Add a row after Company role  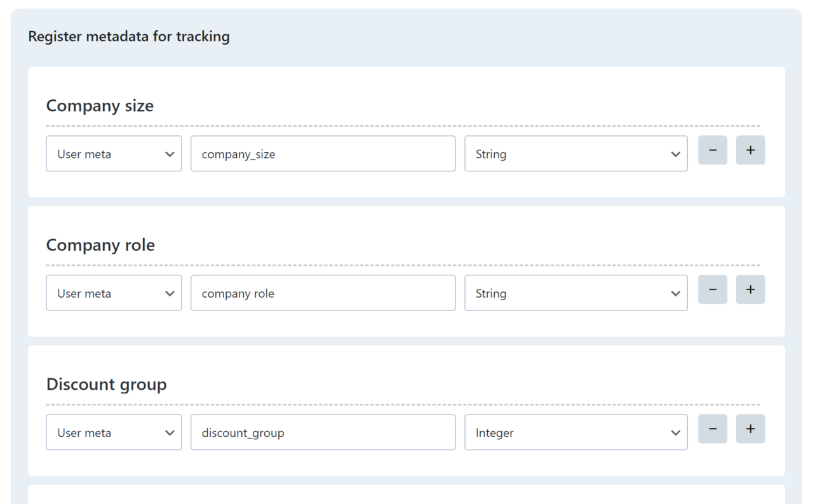(x=750, y=289)
